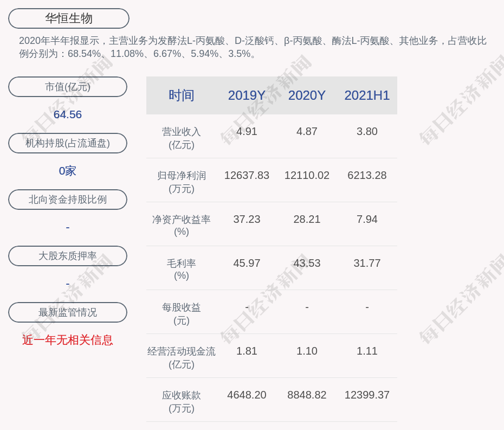
Task: Open the 最新监管情况 label
Action: coord(68,312)
